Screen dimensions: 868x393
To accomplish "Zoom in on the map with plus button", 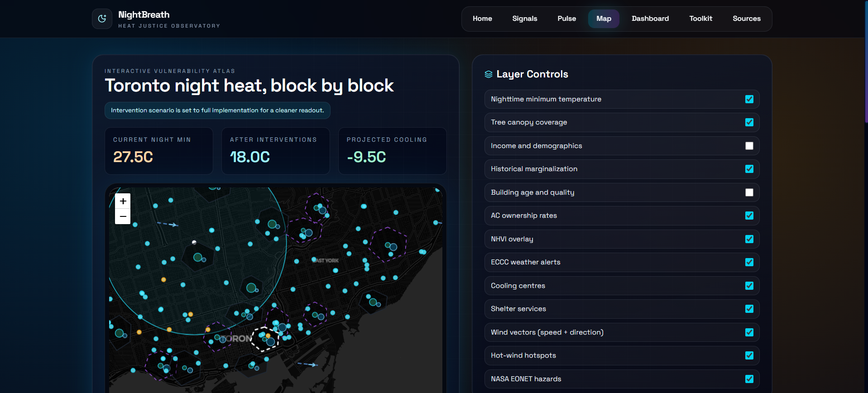I will (123, 201).
